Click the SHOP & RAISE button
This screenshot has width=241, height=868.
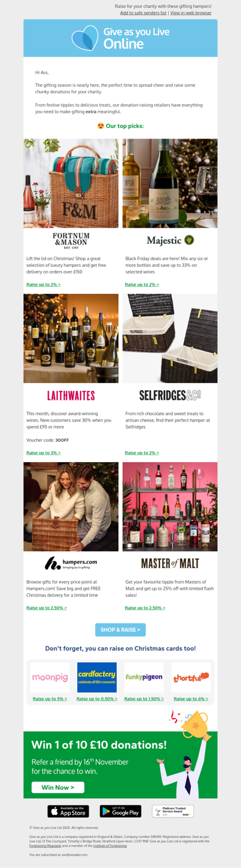pos(120,629)
